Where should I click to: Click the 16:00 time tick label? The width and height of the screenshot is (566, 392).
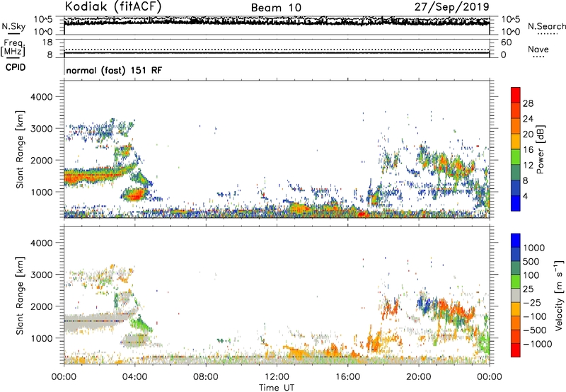coord(347,377)
